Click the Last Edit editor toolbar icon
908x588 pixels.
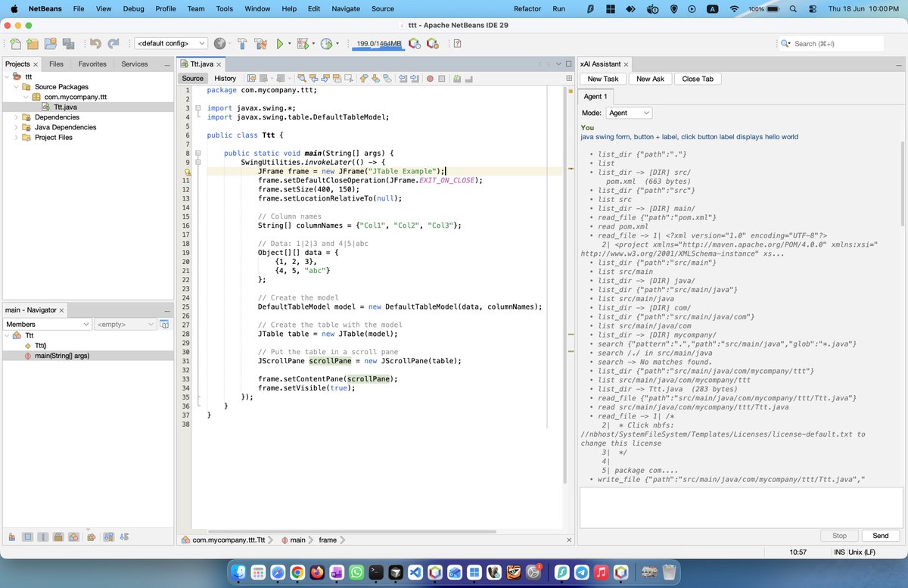251,78
